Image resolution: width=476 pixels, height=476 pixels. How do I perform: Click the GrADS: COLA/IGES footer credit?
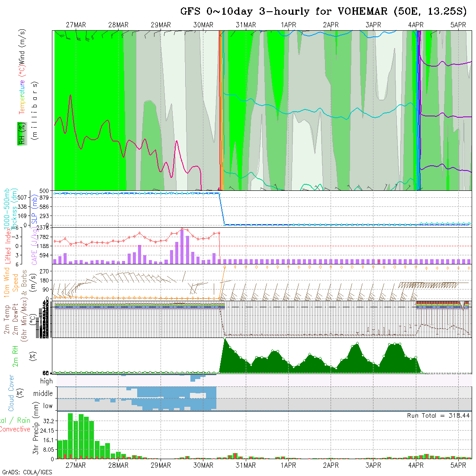point(27,472)
